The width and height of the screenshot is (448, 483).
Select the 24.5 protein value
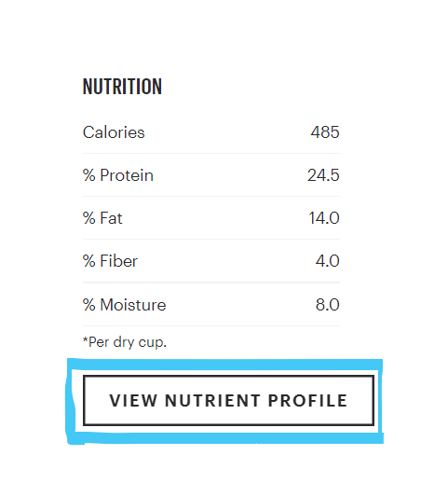click(x=323, y=175)
